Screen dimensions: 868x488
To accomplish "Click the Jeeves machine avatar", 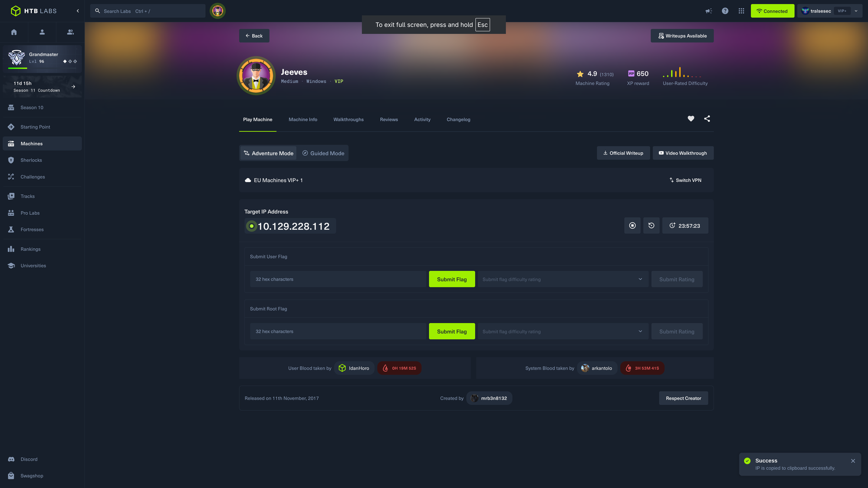I will [x=256, y=75].
